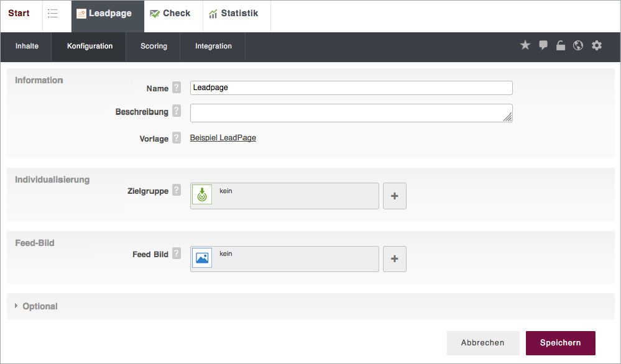Image resolution: width=621 pixels, height=364 pixels.
Task: Click help icon next to Beschreibung
Action: pos(177,112)
